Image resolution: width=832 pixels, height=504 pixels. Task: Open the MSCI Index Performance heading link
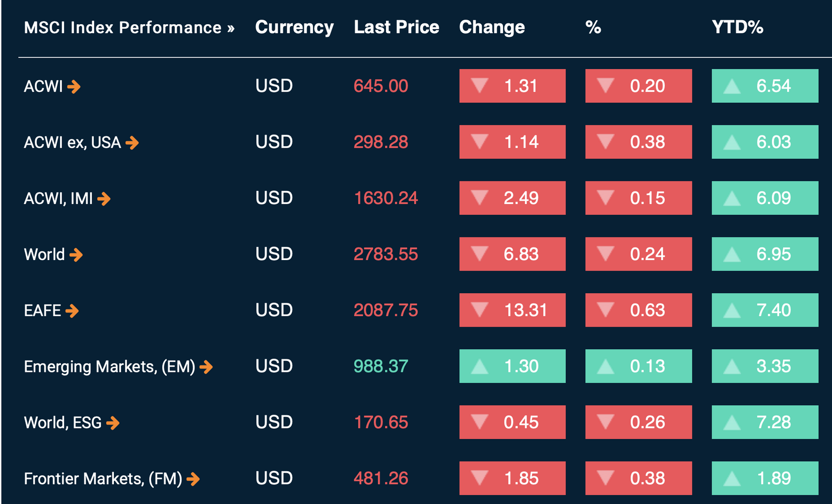tap(129, 27)
